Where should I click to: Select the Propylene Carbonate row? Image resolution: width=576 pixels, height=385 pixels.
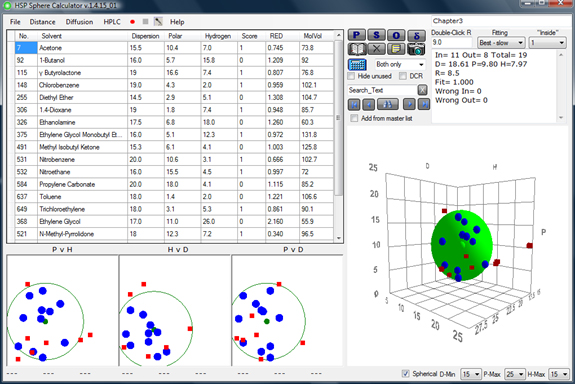click(x=174, y=184)
